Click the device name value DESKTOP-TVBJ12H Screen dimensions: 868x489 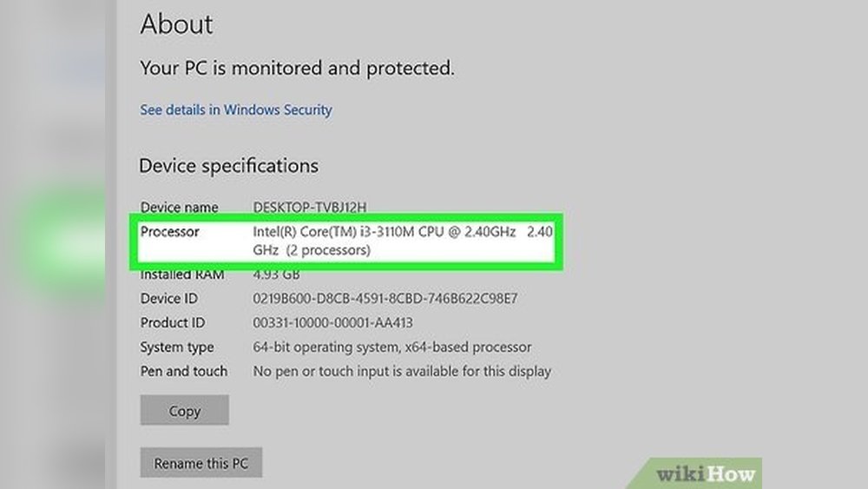pyautogui.click(x=309, y=208)
